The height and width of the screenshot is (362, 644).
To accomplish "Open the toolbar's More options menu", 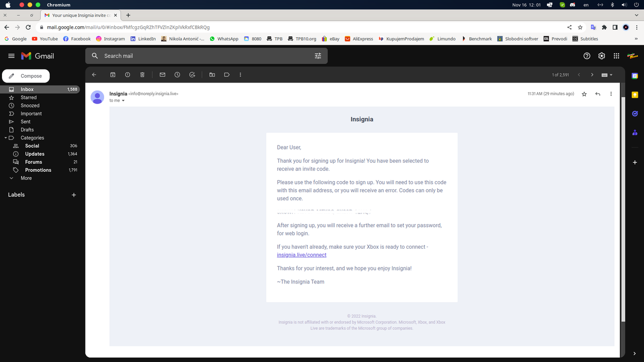I will [240, 75].
